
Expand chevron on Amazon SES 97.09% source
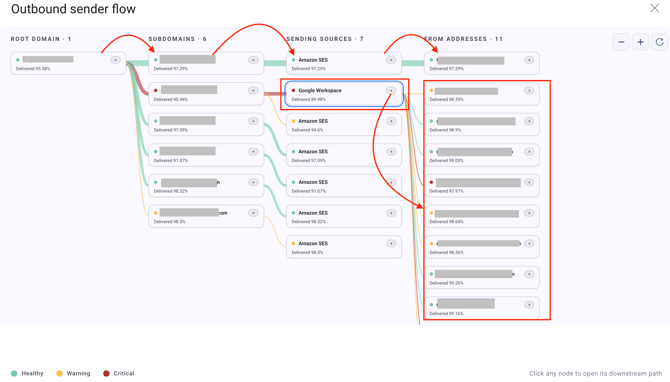pos(391,152)
